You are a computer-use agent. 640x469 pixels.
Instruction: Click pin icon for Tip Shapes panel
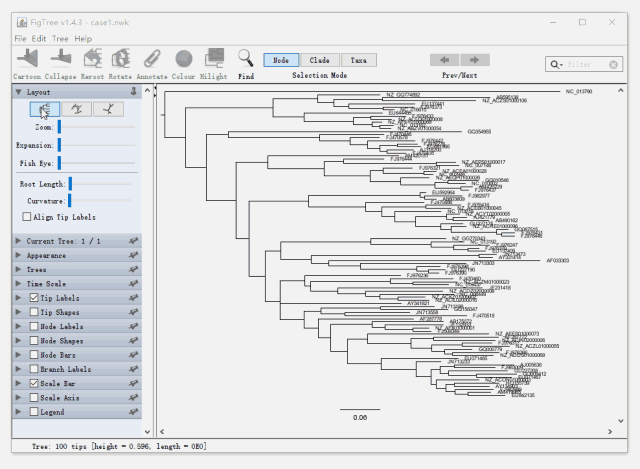[133, 312]
